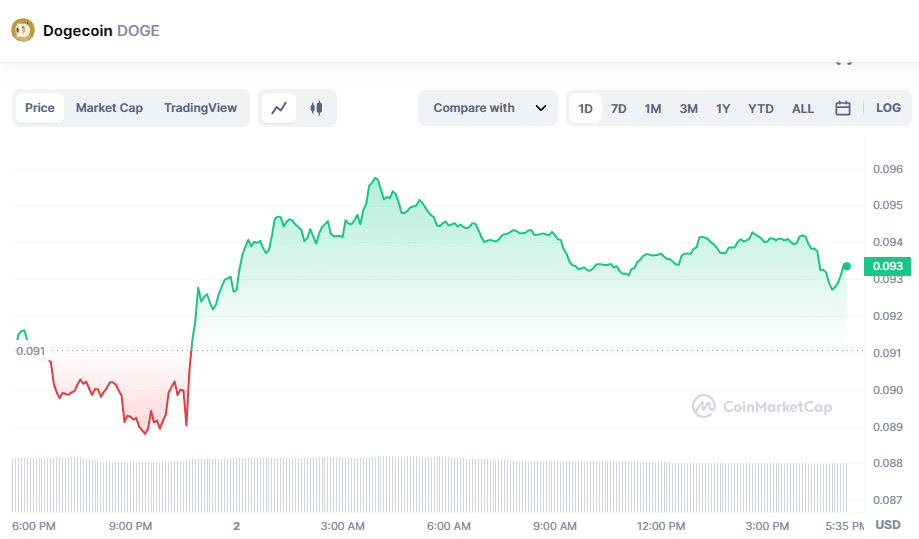Choose the YTD time range
This screenshot has height=539, width=919.
tap(761, 108)
